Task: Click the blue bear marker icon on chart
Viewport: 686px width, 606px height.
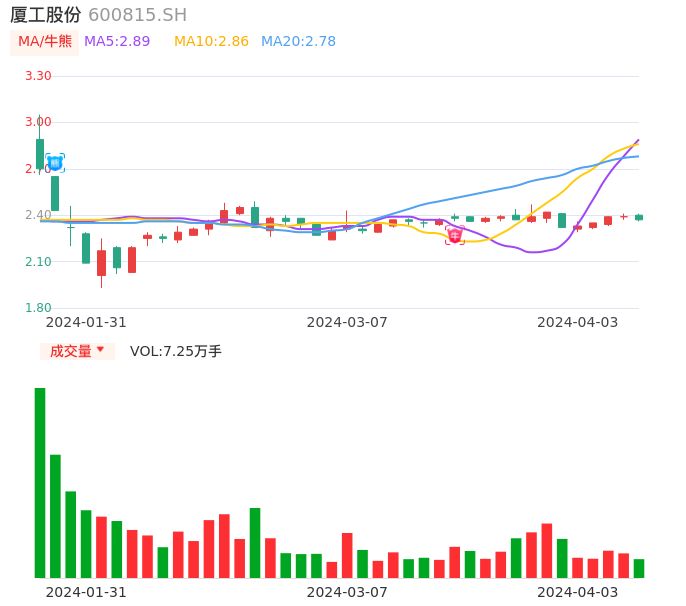Action: 55,162
